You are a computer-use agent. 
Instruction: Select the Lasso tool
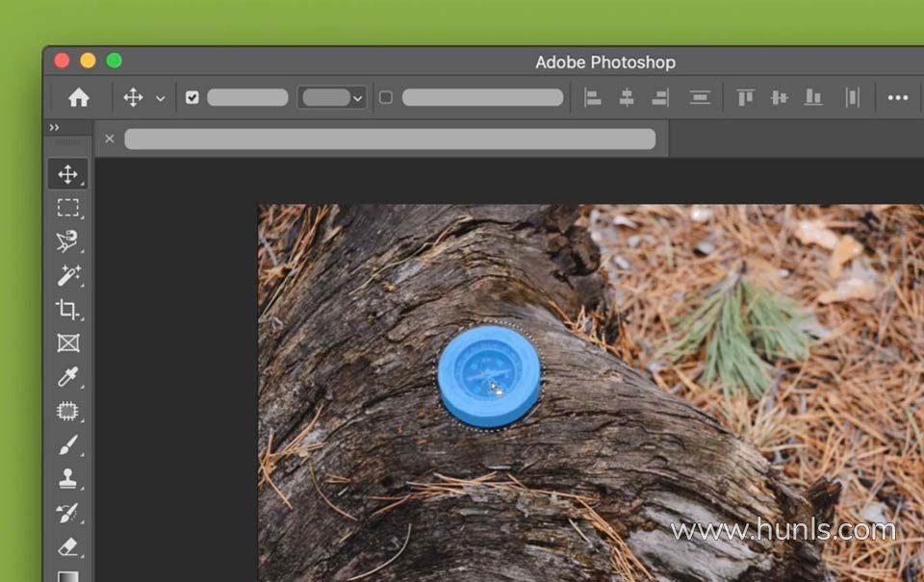[x=67, y=241]
